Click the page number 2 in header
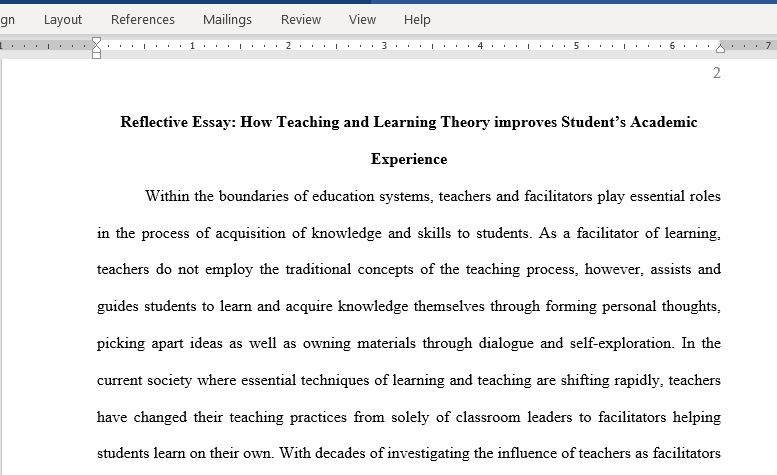The height and width of the screenshot is (475, 777). tap(717, 73)
